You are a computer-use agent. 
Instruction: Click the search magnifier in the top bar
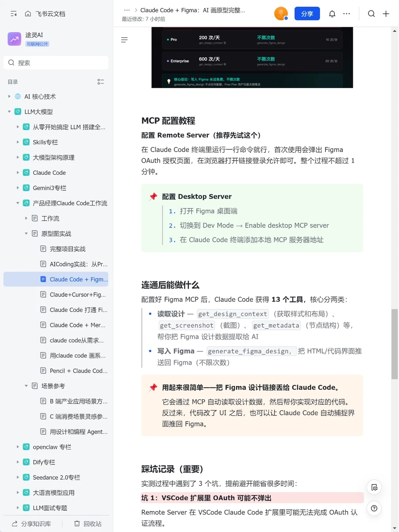click(x=371, y=14)
